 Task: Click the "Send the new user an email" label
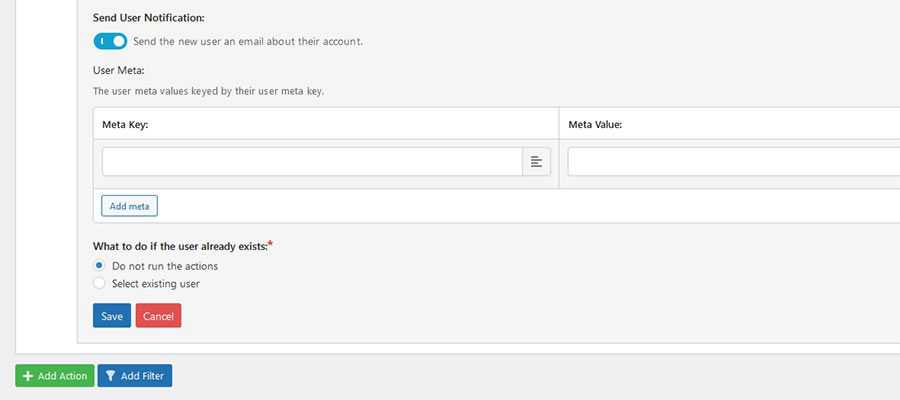(247, 42)
